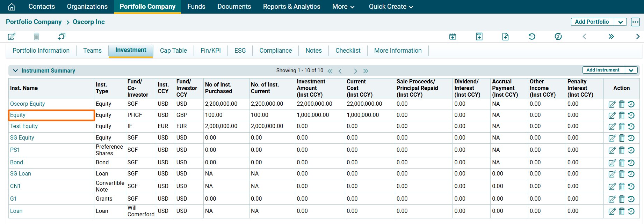Screen dimensions: 644x224
Task: Click the edit portfolio pencil icon in toolbar
Action: 12,36
